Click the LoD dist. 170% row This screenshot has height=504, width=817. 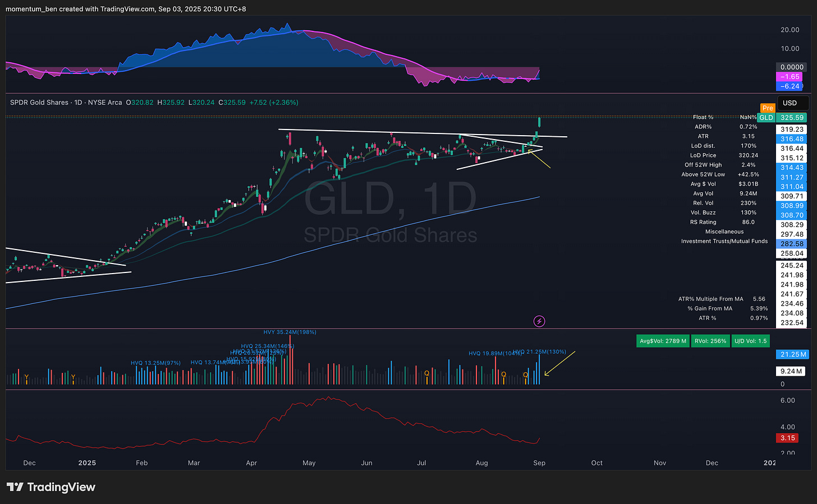[724, 146]
